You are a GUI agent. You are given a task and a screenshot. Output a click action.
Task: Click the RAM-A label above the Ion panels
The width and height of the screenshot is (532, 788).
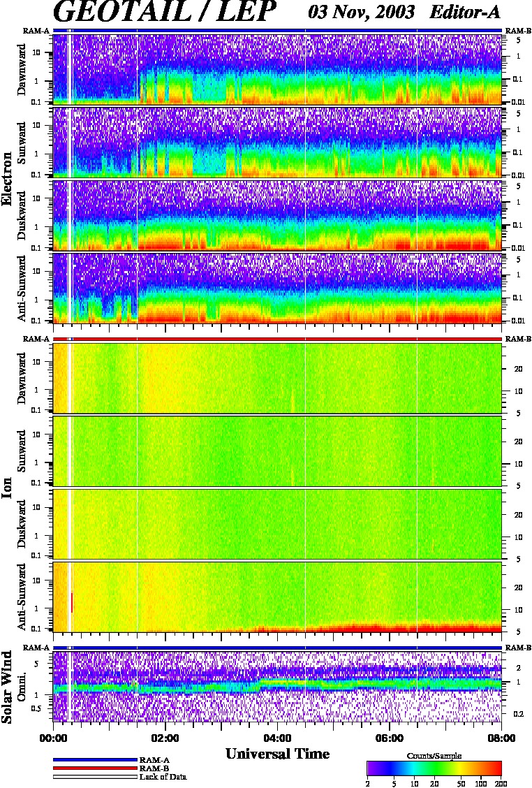pos(36,340)
